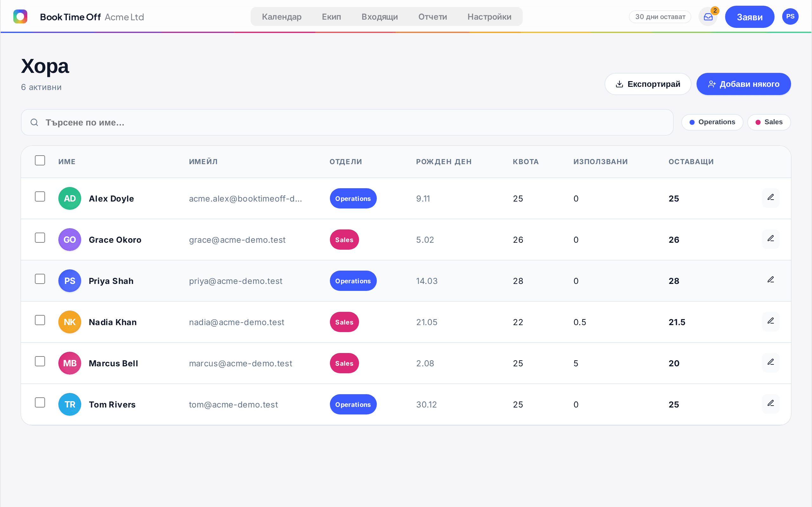Go to the Настройки tab

(x=489, y=17)
